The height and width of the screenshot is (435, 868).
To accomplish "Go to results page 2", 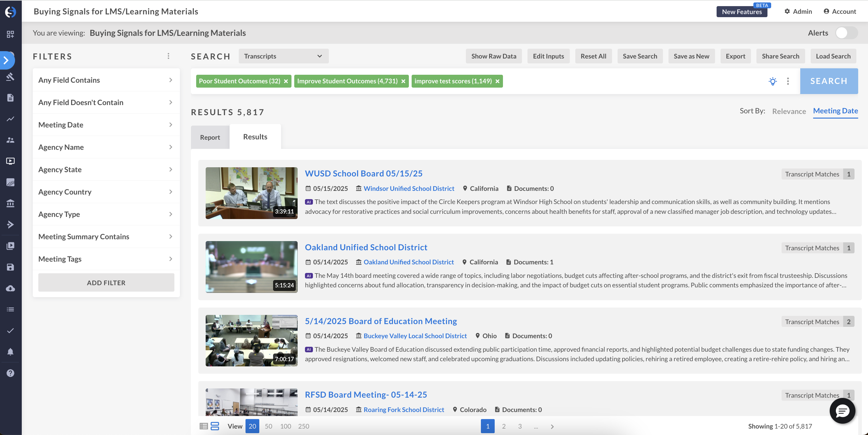I will [504, 426].
